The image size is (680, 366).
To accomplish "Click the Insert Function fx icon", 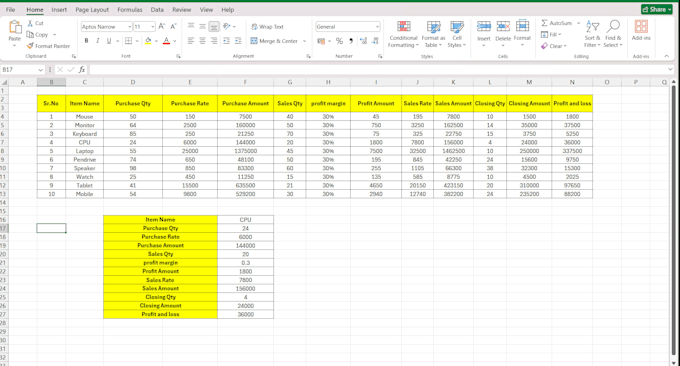I will tap(82, 69).
